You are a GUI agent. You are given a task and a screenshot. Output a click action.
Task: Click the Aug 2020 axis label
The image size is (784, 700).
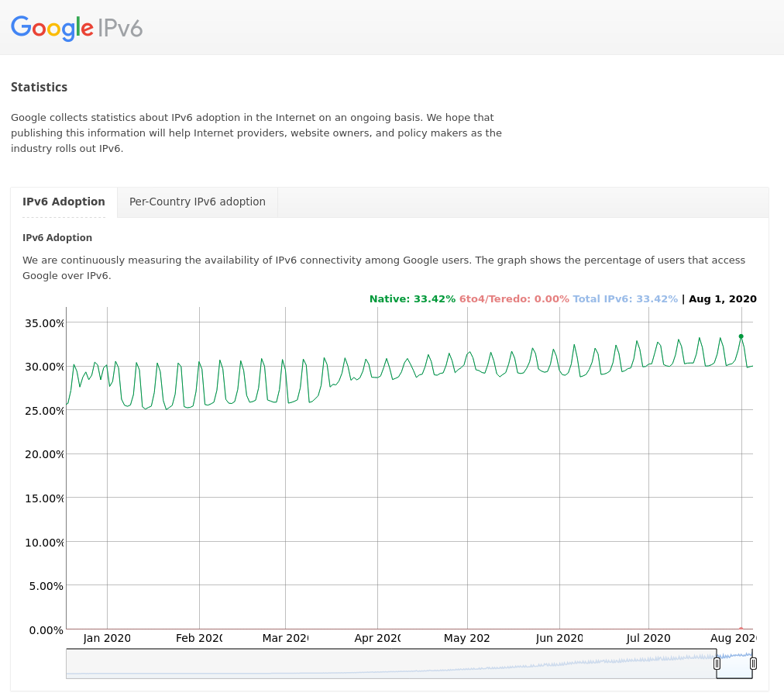734,638
